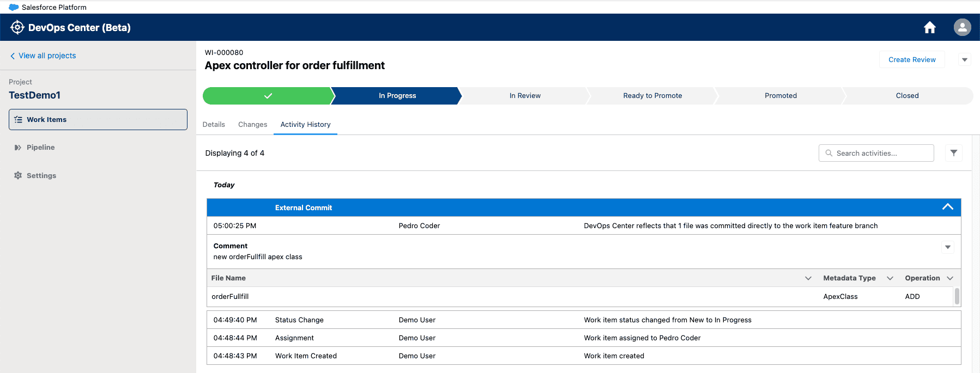This screenshot has width=980, height=373.
Task: Select the In Review stage
Action: point(525,95)
